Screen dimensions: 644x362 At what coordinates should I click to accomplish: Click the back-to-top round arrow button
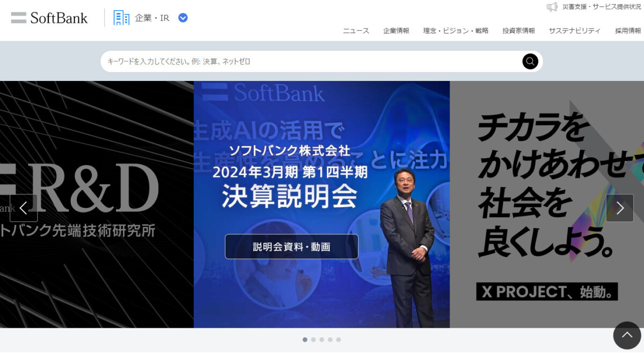627,335
